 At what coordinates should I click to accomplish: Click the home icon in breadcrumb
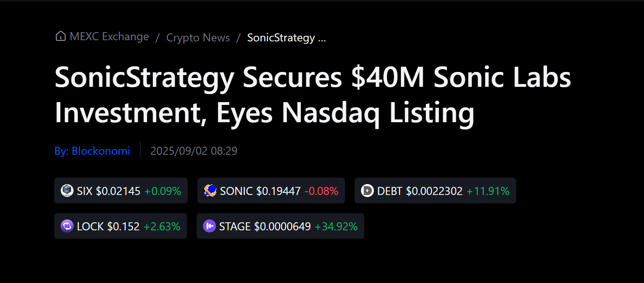point(61,36)
